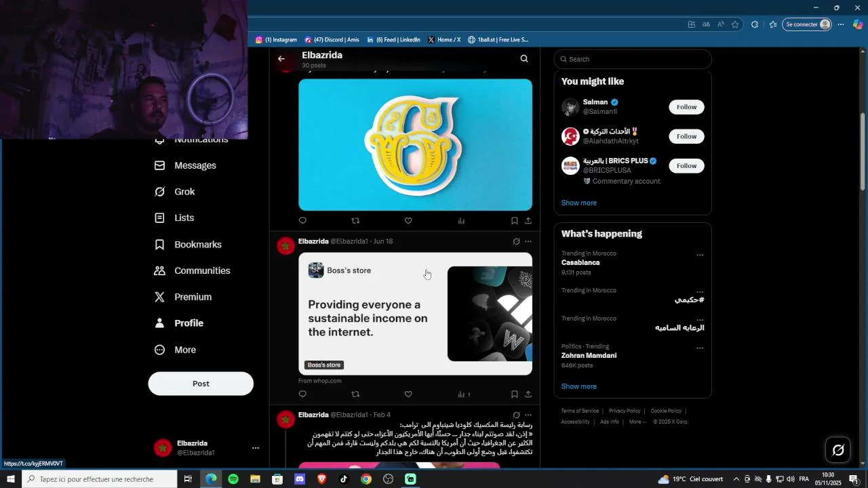
Task: Open the Terms of Service footer link
Action: pyautogui.click(x=580, y=411)
